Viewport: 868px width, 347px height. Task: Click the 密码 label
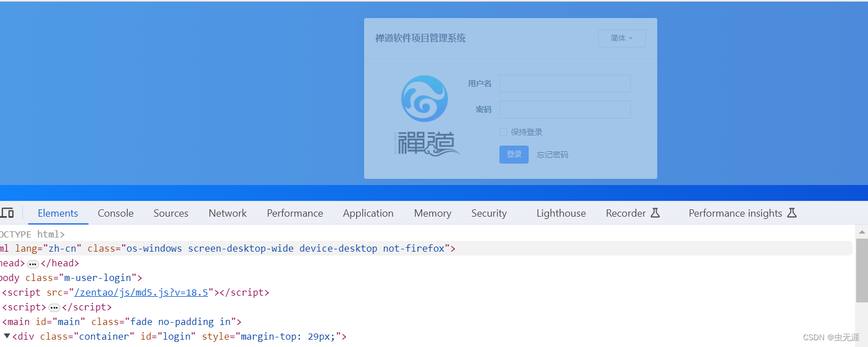point(484,109)
